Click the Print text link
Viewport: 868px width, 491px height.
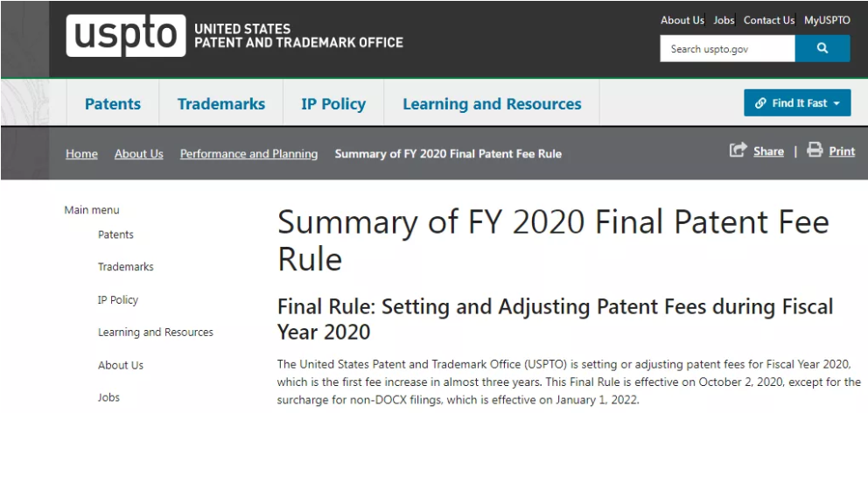(x=842, y=151)
